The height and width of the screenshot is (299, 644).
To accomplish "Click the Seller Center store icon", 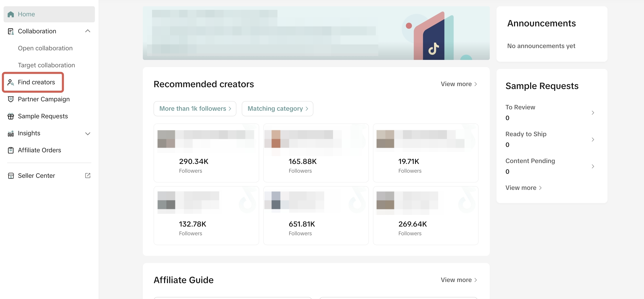I will [11, 176].
